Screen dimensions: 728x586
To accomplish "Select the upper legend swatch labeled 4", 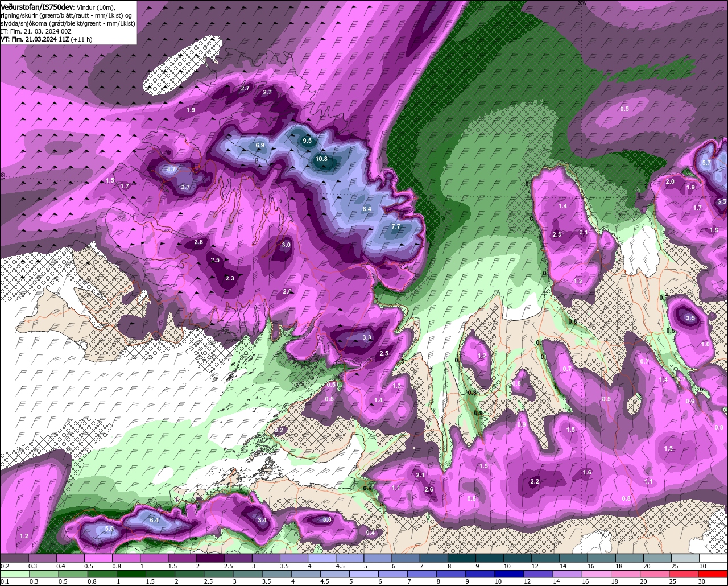I will point(322,558).
